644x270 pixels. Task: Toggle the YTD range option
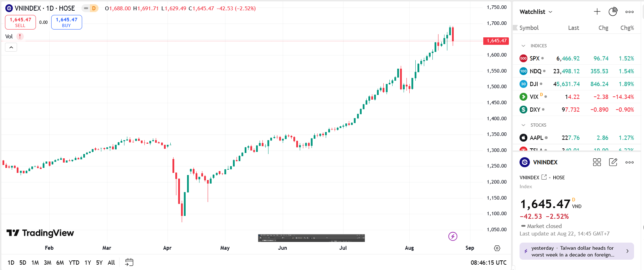[74, 262]
